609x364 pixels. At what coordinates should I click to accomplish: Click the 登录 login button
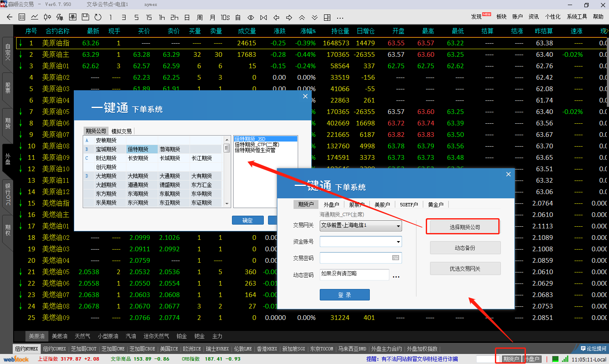[x=344, y=295]
